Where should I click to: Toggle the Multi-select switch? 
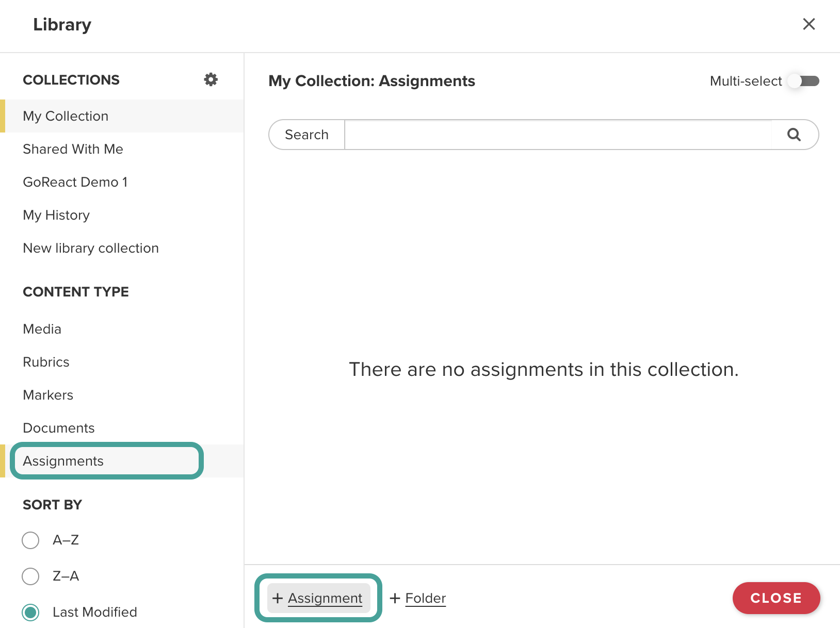click(804, 81)
